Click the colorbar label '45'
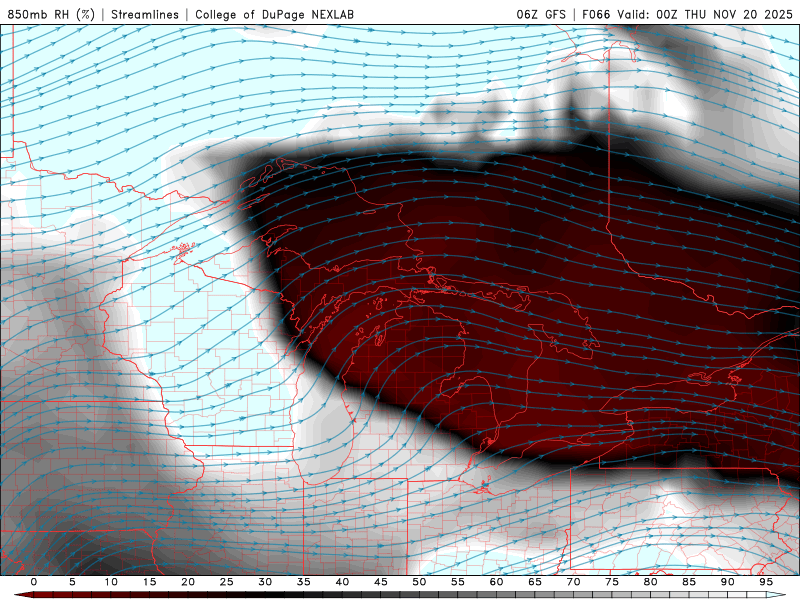This screenshot has width=800, height=600. coord(381,582)
